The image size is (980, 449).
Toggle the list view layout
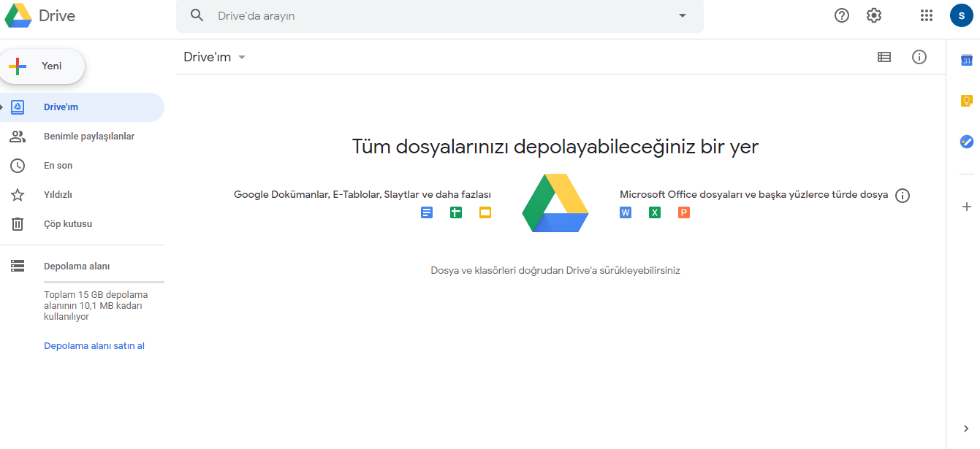tap(884, 57)
